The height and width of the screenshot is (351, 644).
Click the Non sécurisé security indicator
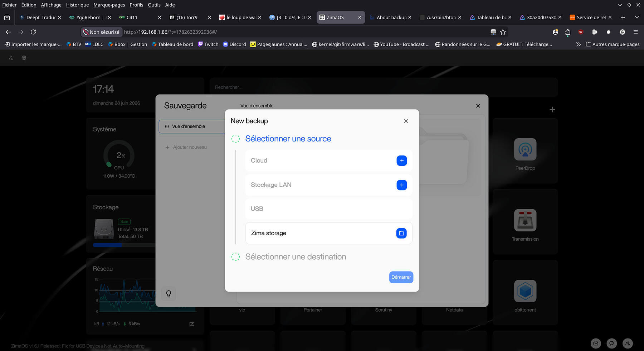[x=101, y=32]
